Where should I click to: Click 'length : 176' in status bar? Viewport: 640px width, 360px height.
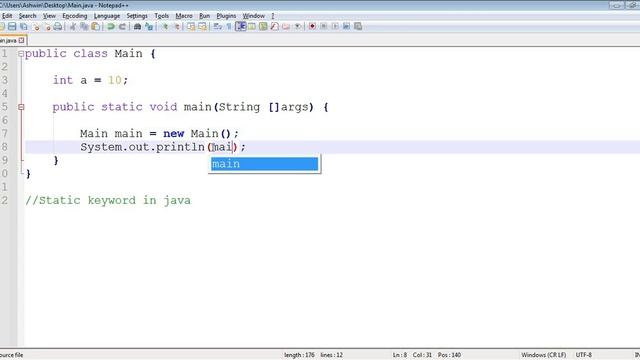(x=299, y=355)
